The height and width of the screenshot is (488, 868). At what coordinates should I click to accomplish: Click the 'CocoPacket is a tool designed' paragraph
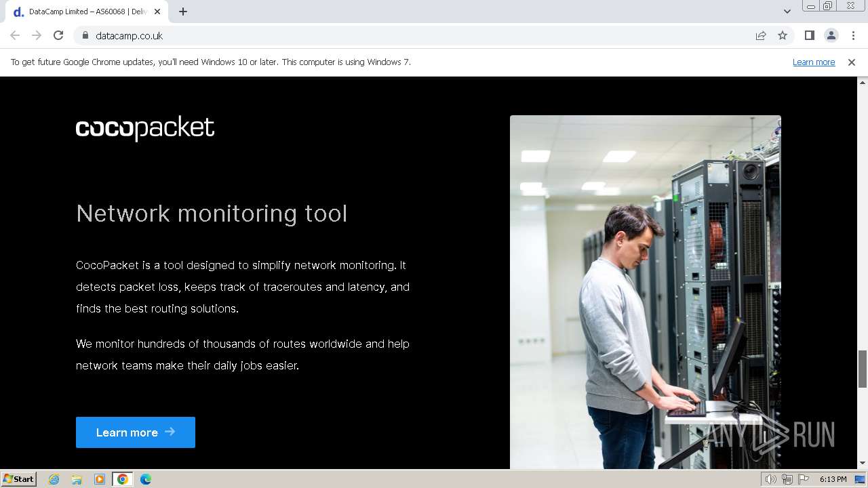(x=243, y=287)
